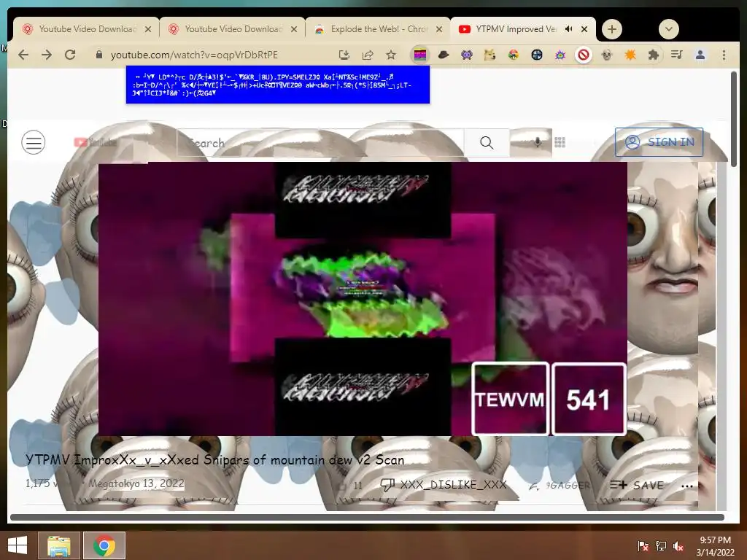Click the video title text YTPMV ImproxXx

pyautogui.click(x=215, y=459)
